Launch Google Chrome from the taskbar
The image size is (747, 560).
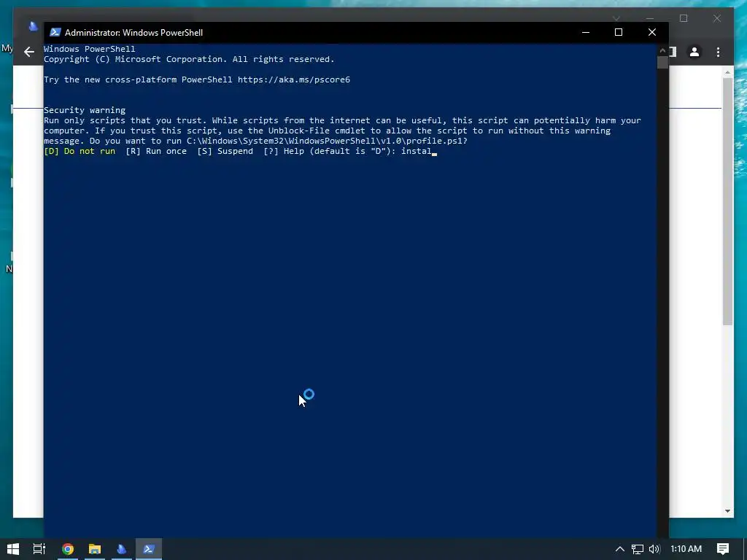[68, 549]
